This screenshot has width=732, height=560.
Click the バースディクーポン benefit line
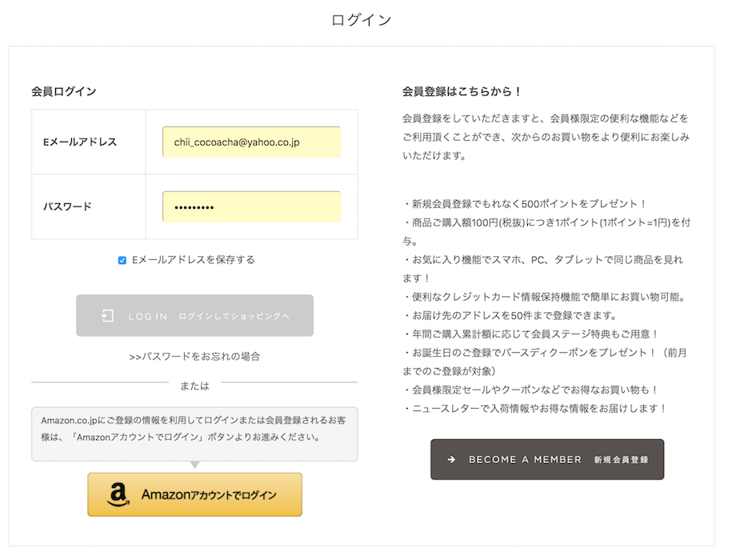[x=544, y=353]
